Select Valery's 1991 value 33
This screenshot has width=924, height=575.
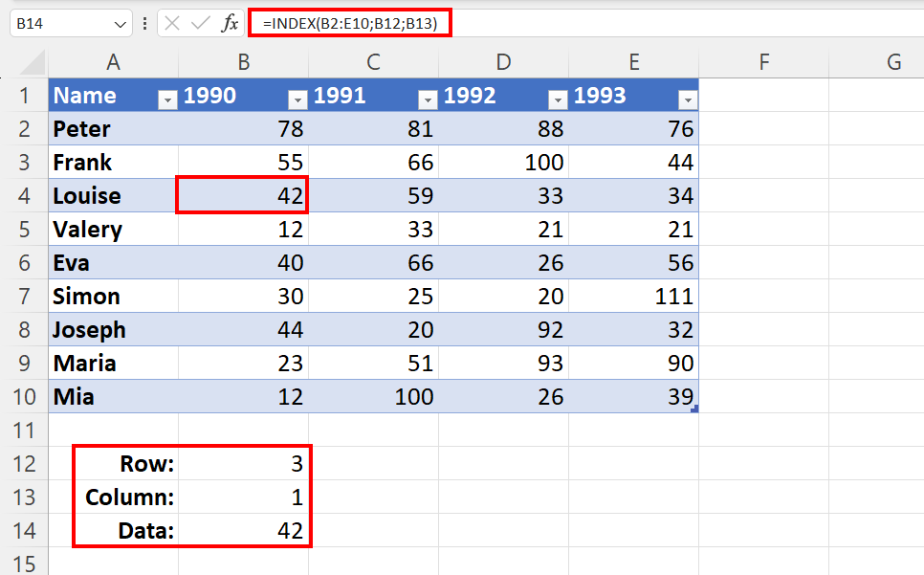coord(374,230)
